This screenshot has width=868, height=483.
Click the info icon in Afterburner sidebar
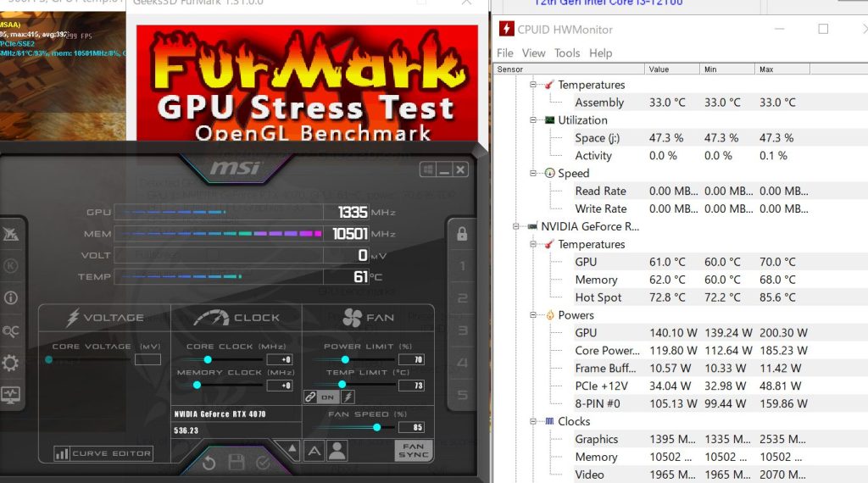point(10,298)
